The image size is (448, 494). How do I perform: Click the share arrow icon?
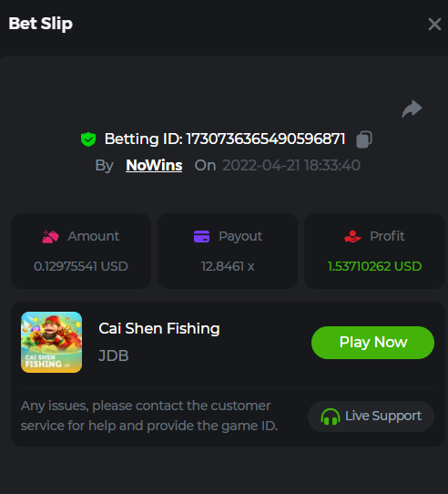pyautogui.click(x=412, y=108)
